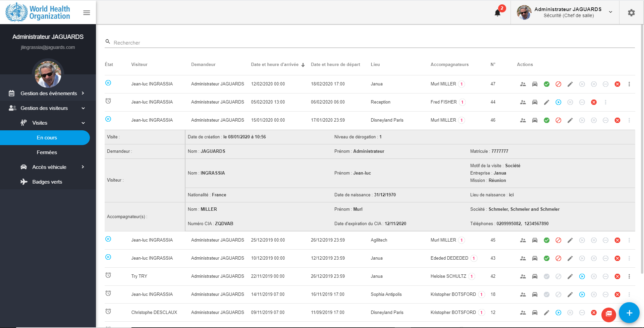Refuse visit 46 with the red forbid icon
Viewport: 644px width, 328px height.
click(558, 120)
